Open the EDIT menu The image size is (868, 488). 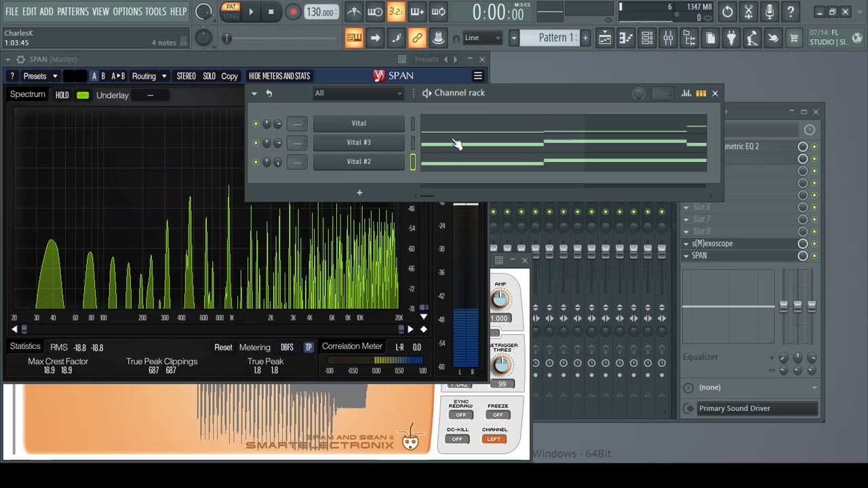[x=29, y=12]
